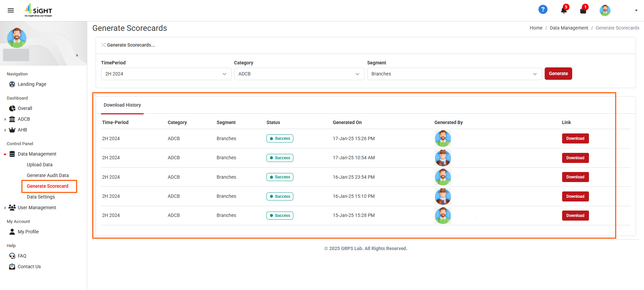Click the AHB crown icon
The image size is (644, 290).
12,130
